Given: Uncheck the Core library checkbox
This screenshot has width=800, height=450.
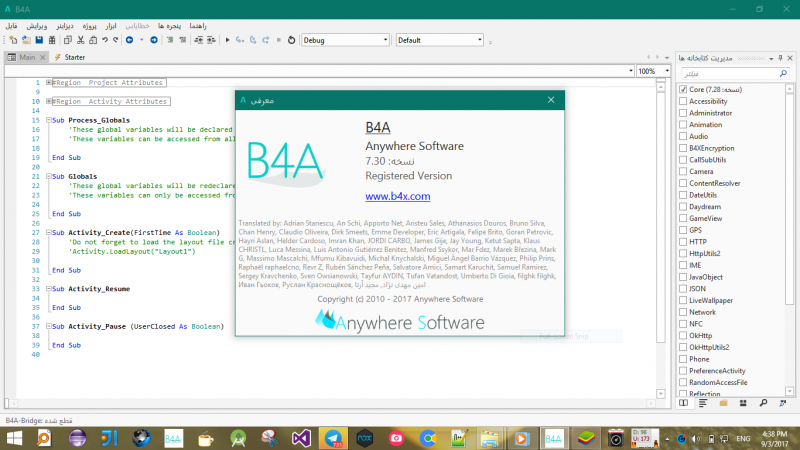Looking at the screenshot, I should 682,89.
